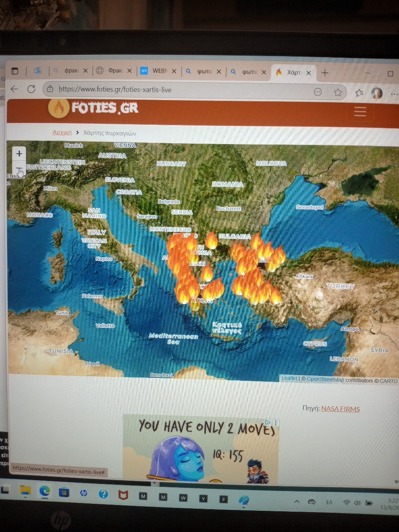
Task: Open the F tile on the taskbar
Action: point(224,499)
